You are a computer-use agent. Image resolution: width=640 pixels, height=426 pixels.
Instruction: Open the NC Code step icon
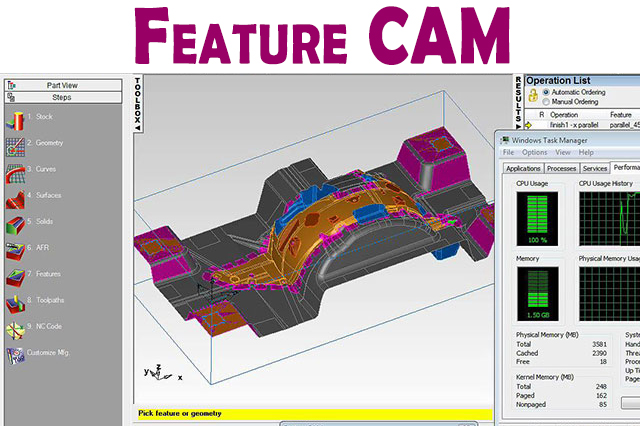[16, 331]
